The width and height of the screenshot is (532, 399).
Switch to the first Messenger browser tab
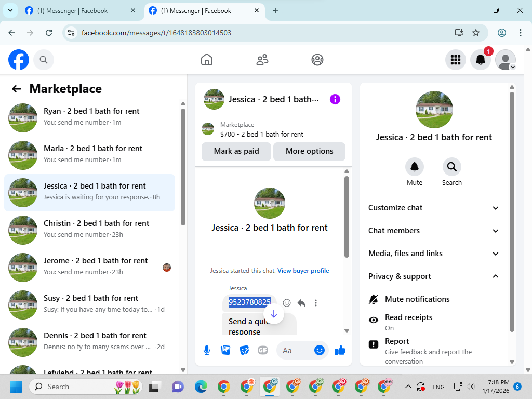[x=80, y=11]
